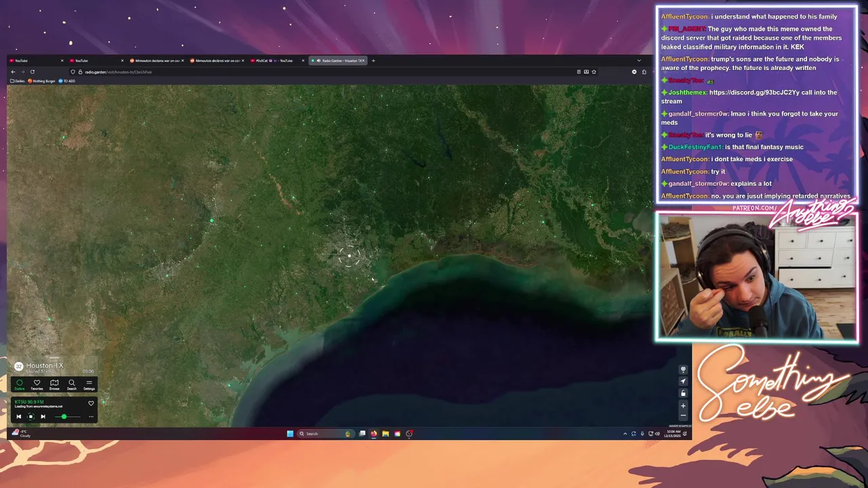
Task: Open the Favorites section
Action: pyautogui.click(x=37, y=384)
